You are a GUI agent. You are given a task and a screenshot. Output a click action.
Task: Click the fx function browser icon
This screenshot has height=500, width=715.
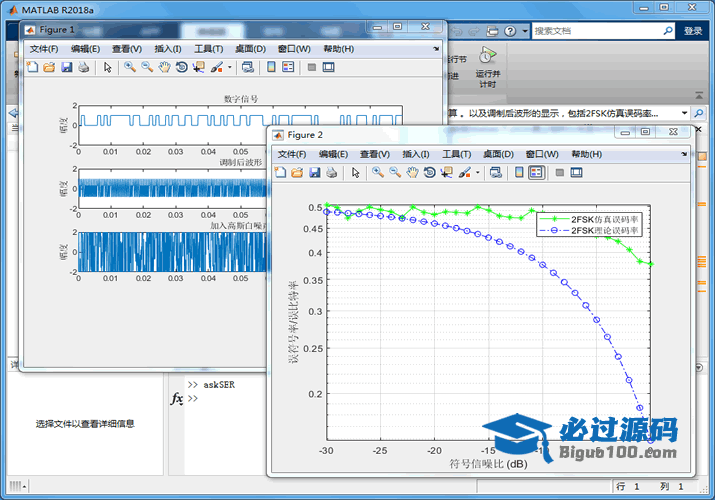pyautogui.click(x=177, y=399)
